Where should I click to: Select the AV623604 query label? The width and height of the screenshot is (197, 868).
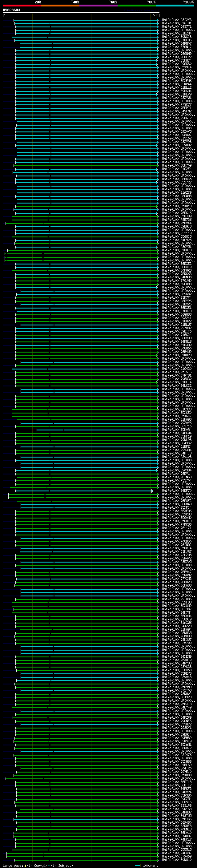tap(11, 10)
